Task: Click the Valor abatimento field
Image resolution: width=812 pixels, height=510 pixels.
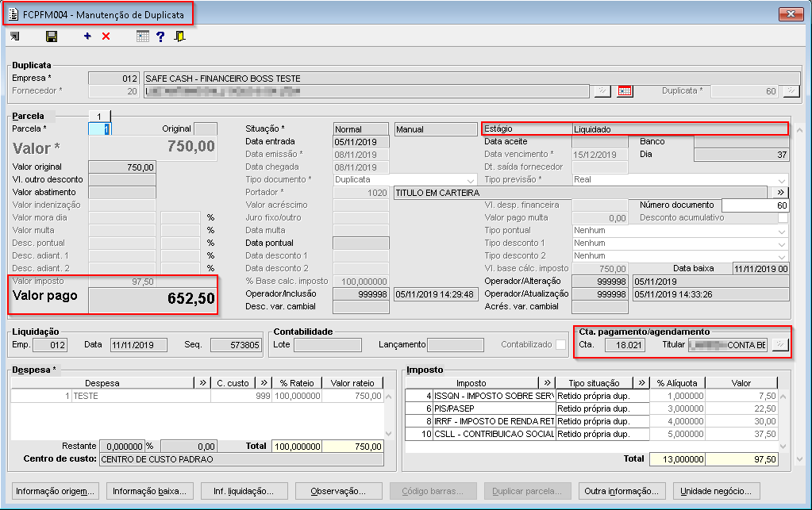Action: 122,193
